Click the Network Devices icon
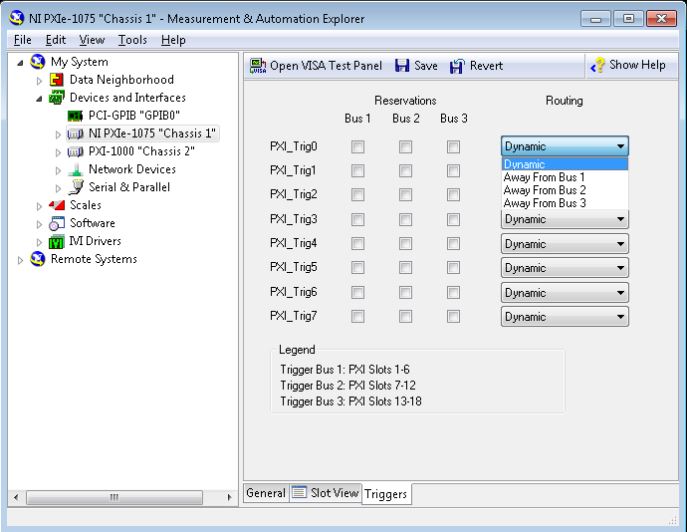 pos(75,170)
